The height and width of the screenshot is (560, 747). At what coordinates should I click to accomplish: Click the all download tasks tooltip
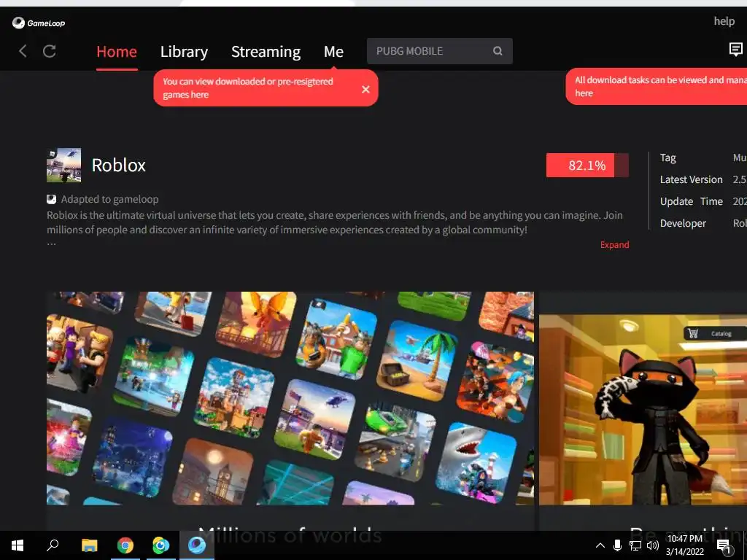pyautogui.click(x=657, y=87)
